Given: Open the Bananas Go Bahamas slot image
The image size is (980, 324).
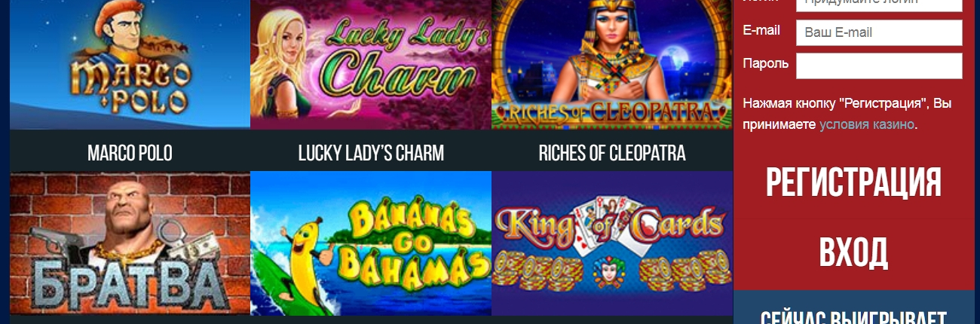Looking at the screenshot, I should pos(371,243).
